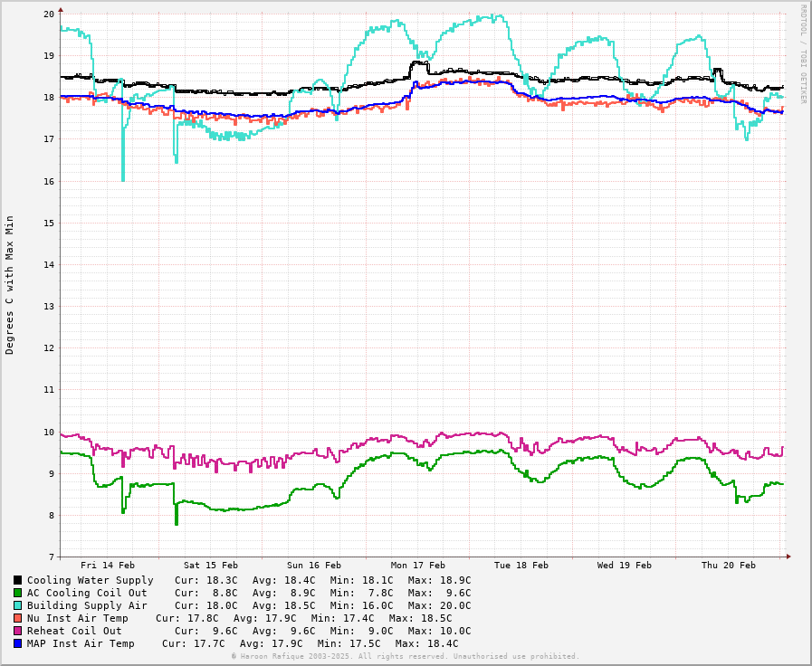The height and width of the screenshot is (666, 812).
Task: Select the Sun 16 Feb date label
Action: click(x=314, y=566)
